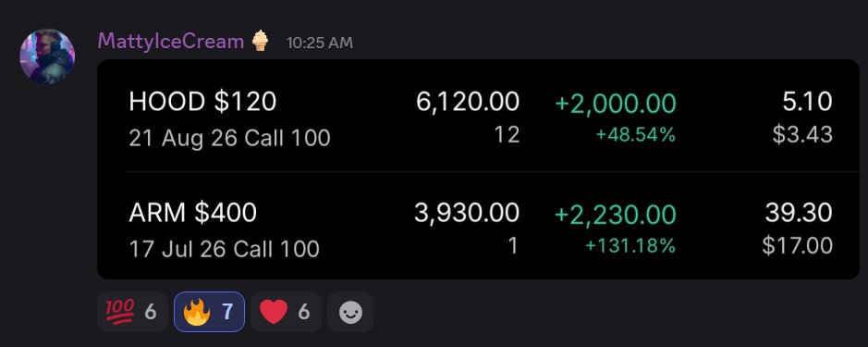This screenshot has height=347, width=868.
Task: Add a 100 emoji reaction
Action: pyautogui.click(x=132, y=312)
